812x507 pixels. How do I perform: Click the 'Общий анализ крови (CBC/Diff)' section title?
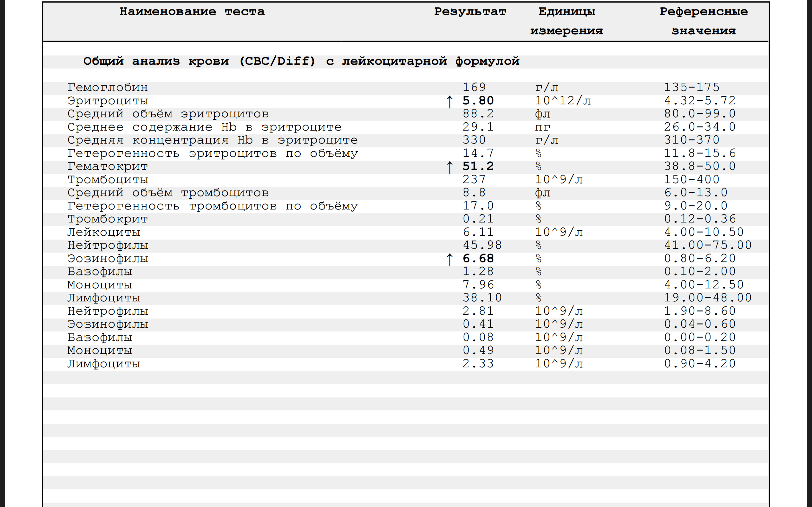[x=301, y=61]
